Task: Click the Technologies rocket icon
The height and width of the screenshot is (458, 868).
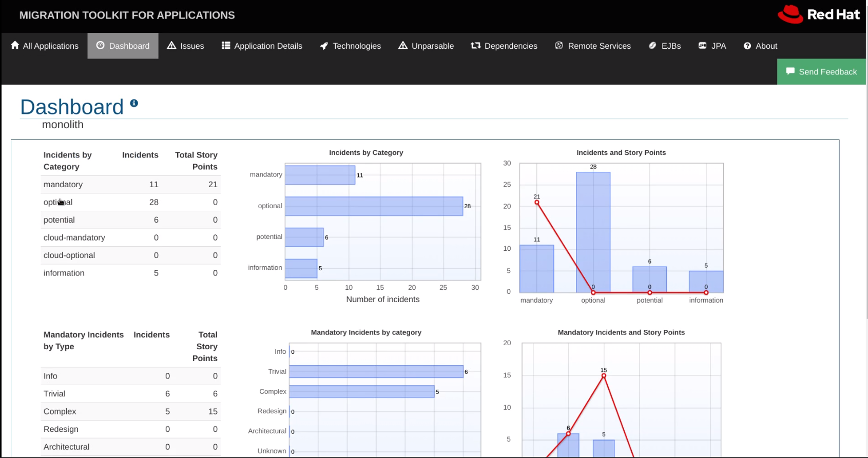Action: pyautogui.click(x=324, y=46)
